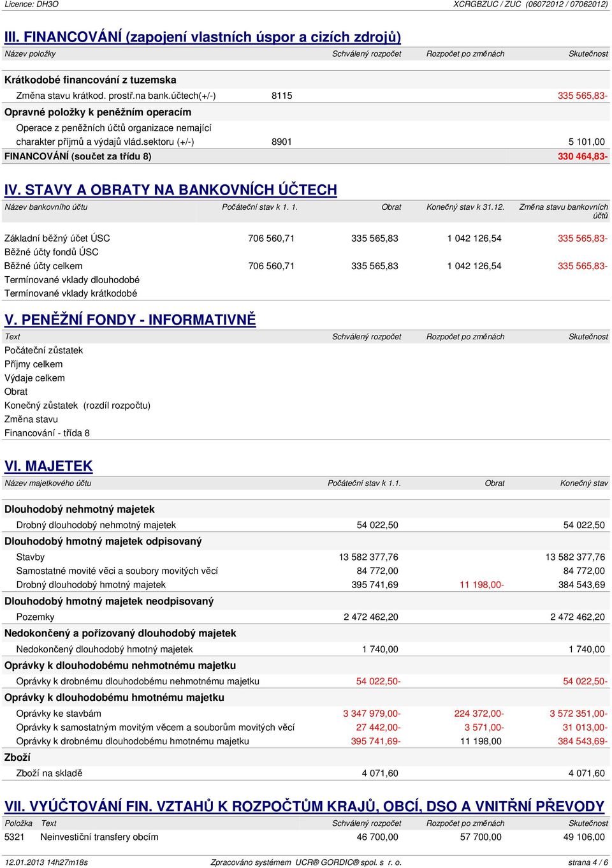This screenshot has height=868, width=612.
Task: Select value 27 442,00- in Oprávky movitých věcí row
Action: (x=379, y=727)
